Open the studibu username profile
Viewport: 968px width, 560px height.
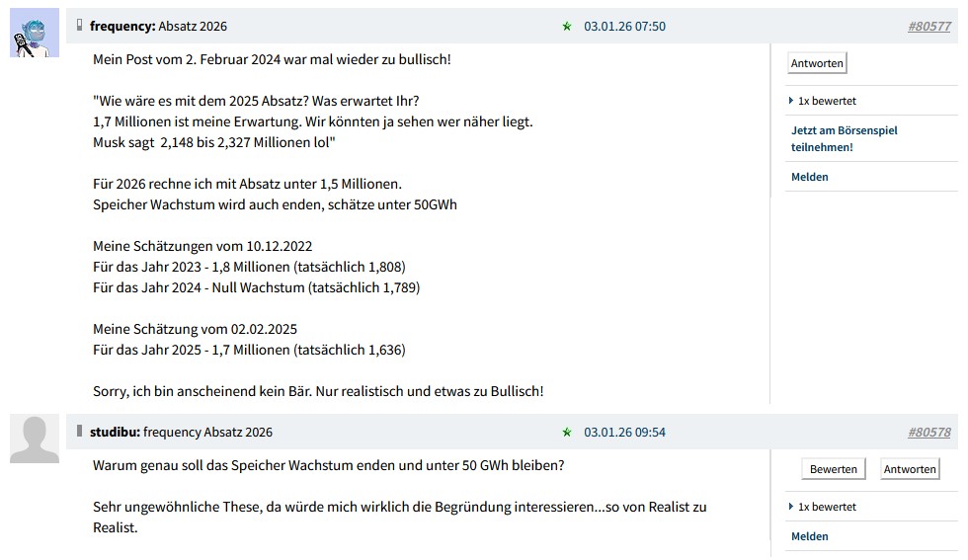point(113,433)
